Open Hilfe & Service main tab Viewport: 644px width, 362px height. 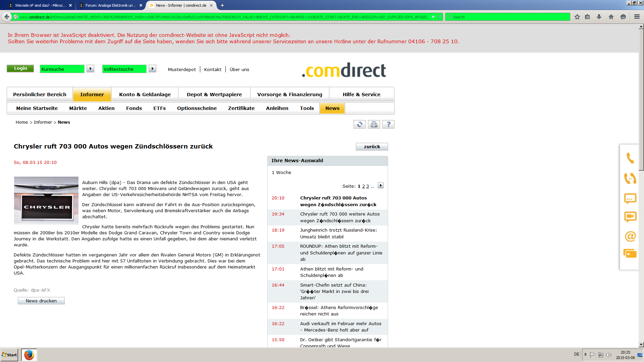(362, 95)
